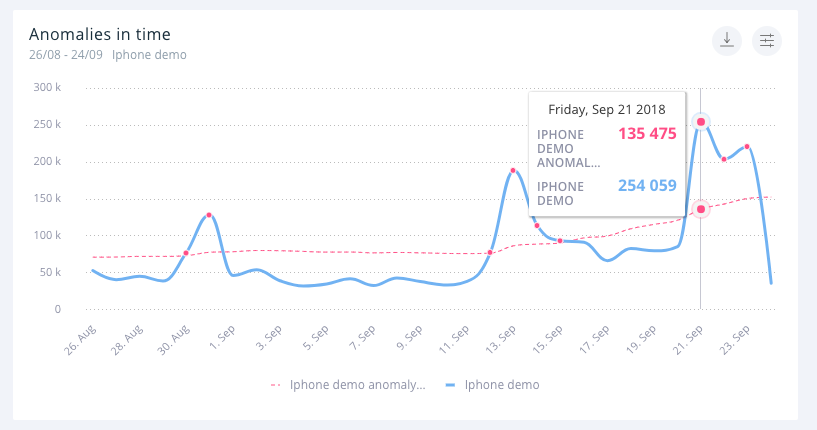Select the highlighted 254 059 peak marker
The image size is (817, 430).
[701, 122]
